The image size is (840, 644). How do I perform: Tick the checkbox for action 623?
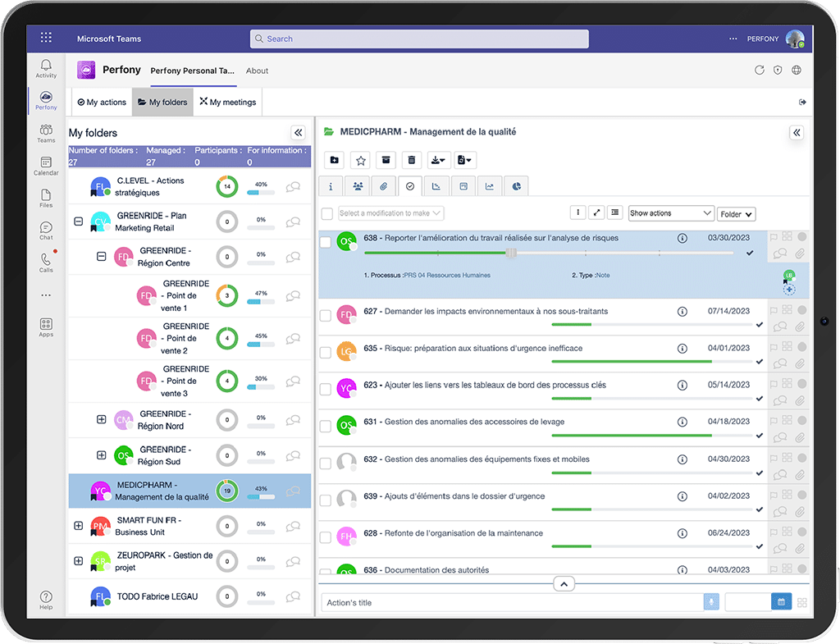tap(326, 390)
